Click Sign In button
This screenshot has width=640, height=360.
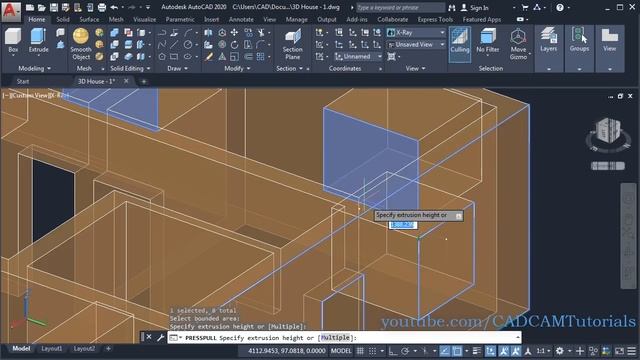coord(474,7)
